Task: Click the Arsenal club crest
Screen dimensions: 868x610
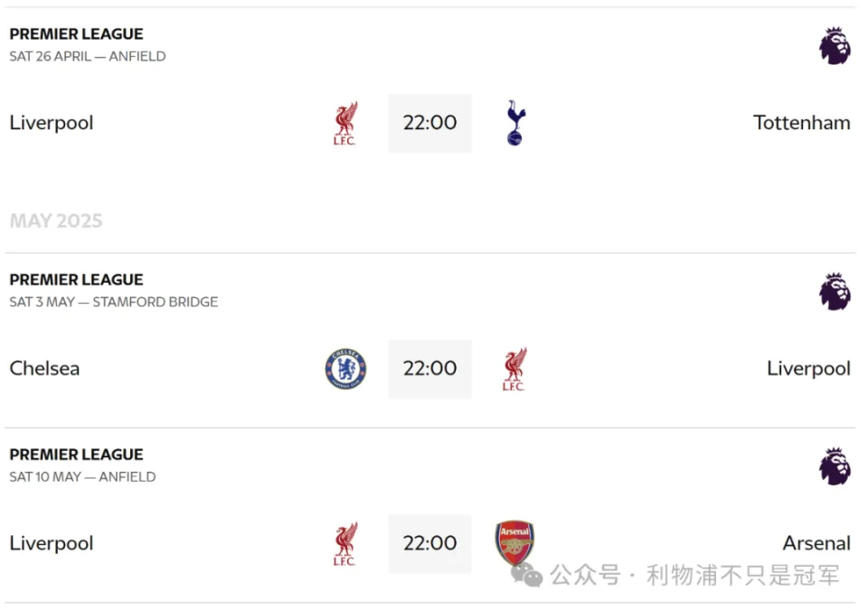Action: 514,542
